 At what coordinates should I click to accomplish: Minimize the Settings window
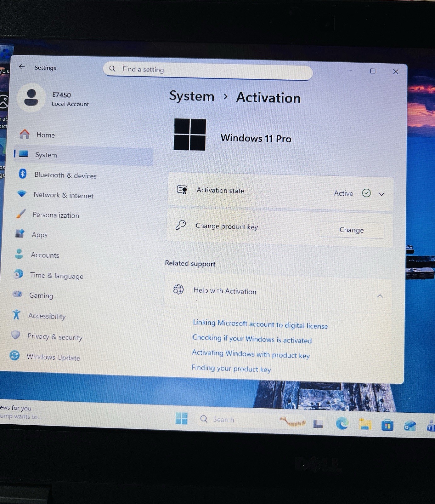coord(350,70)
